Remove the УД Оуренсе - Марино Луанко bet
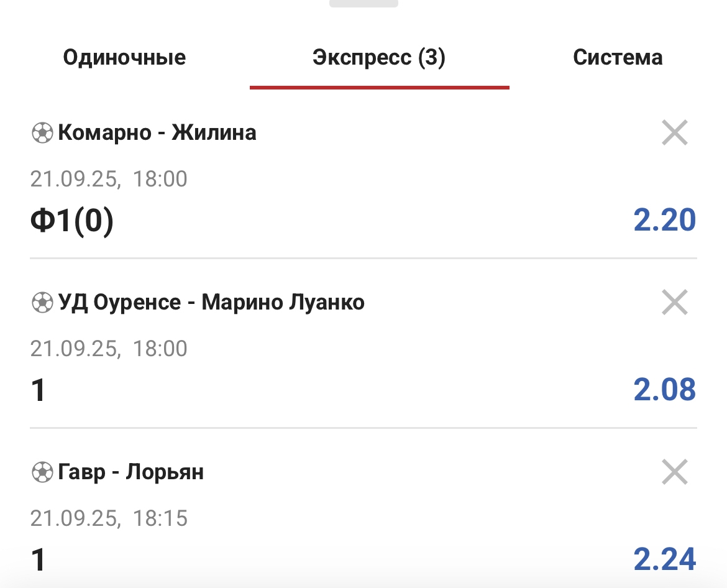The image size is (727, 588). tap(674, 303)
